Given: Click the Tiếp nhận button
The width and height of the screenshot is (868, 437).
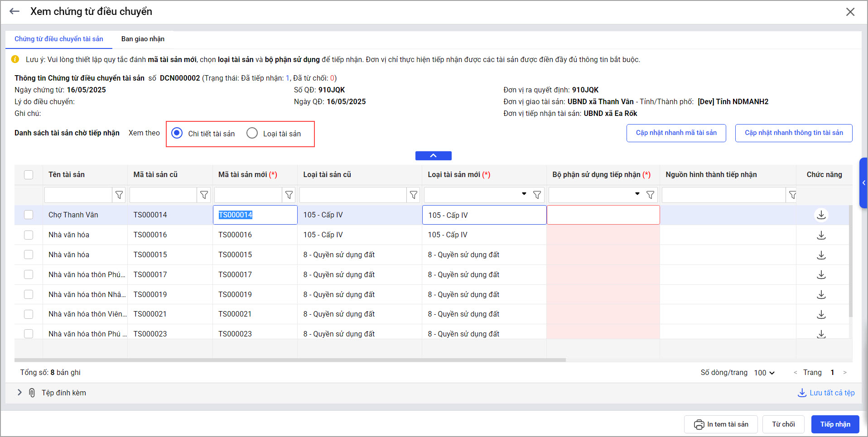Looking at the screenshot, I should click(835, 424).
